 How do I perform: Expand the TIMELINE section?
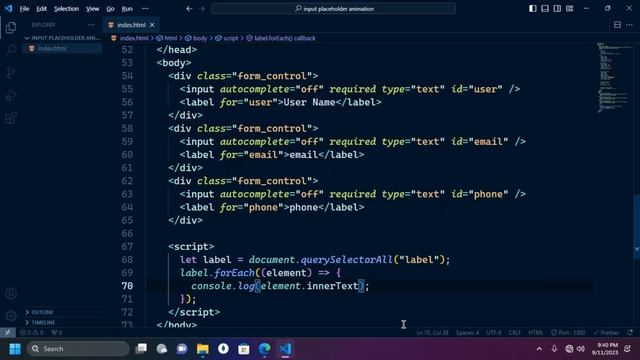(x=62, y=322)
